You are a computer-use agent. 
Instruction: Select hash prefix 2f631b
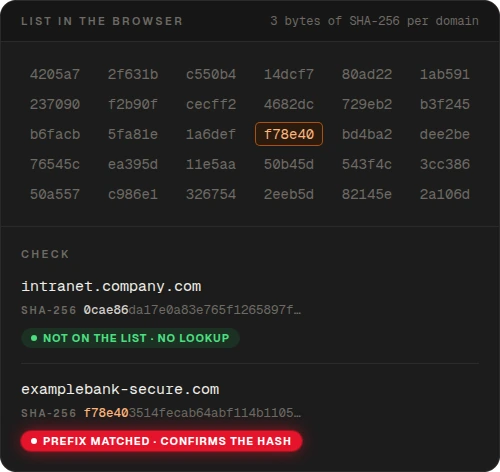click(x=133, y=74)
